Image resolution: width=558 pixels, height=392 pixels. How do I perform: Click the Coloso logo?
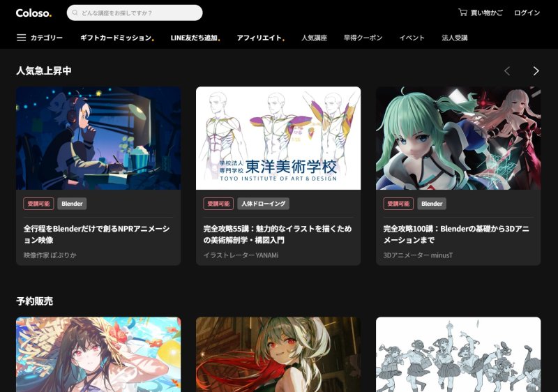33,13
